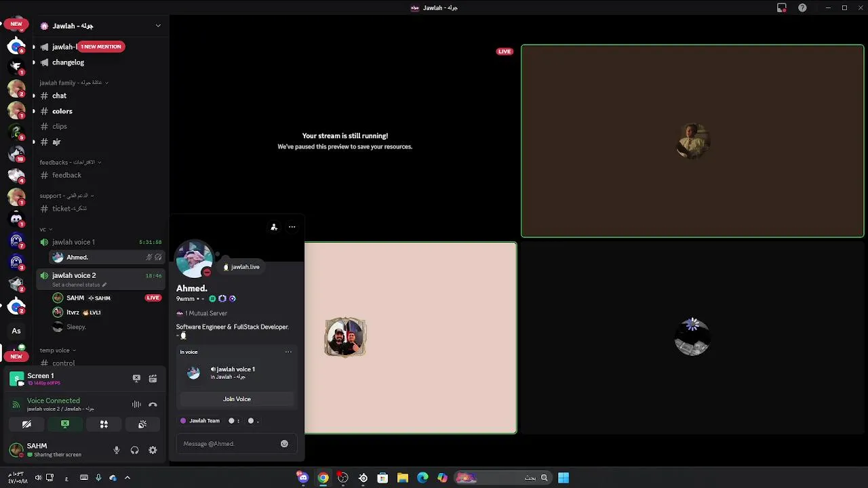
Task: Click 1 NEW MENTION badge
Action: (x=101, y=47)
